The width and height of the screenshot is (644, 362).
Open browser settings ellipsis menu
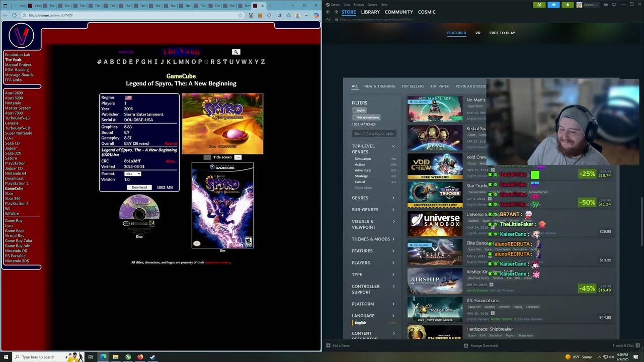pyautogui.click(x=306, y=15)
